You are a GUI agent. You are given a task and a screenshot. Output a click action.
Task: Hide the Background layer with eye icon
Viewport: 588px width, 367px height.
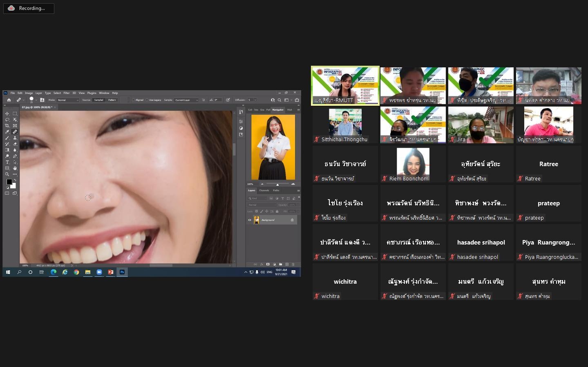click(250, 220)
